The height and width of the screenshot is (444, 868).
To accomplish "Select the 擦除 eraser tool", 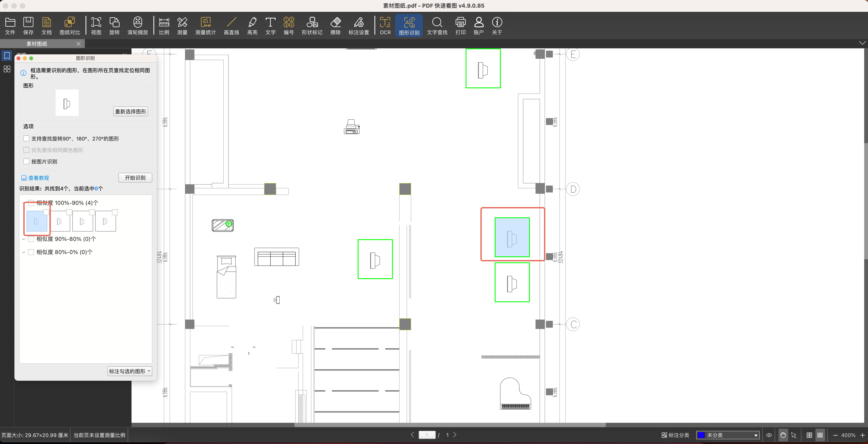I will point(335,26).
